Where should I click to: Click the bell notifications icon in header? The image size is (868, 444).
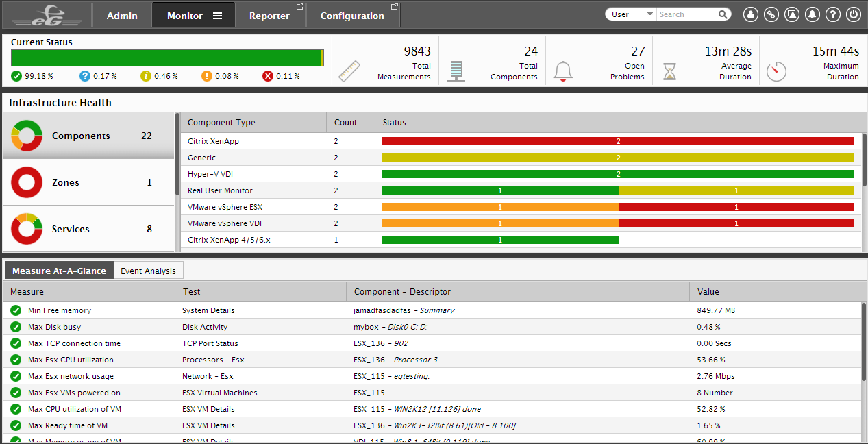tap(813, 14)
